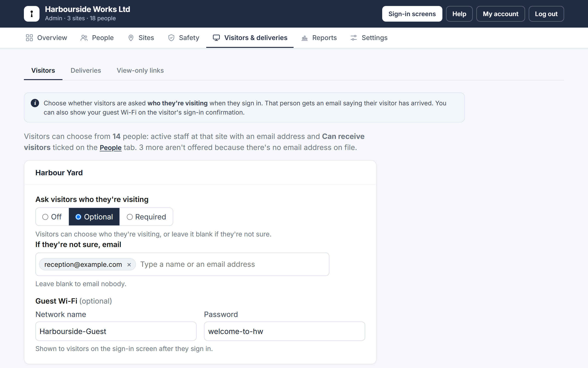The image size is (588, 368).
Task: Click the Harbourside Works Ltd title
Action: (x=88, y=9)
